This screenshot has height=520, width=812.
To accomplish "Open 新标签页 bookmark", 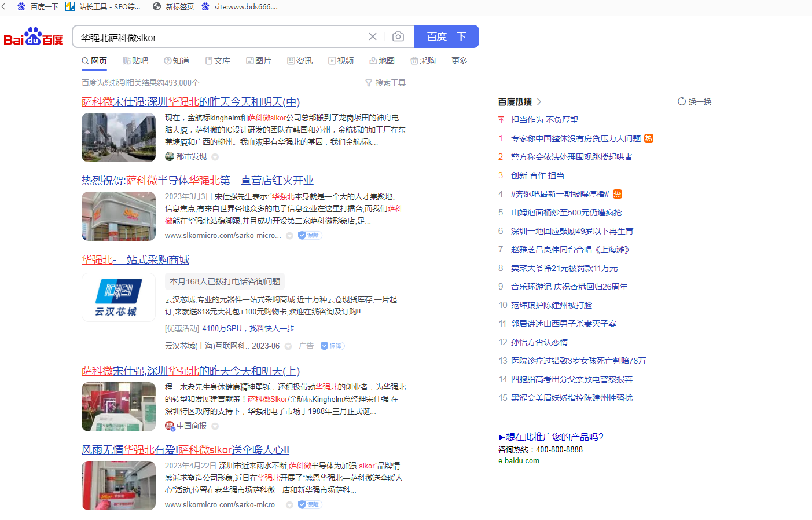I will coord(173,6).
